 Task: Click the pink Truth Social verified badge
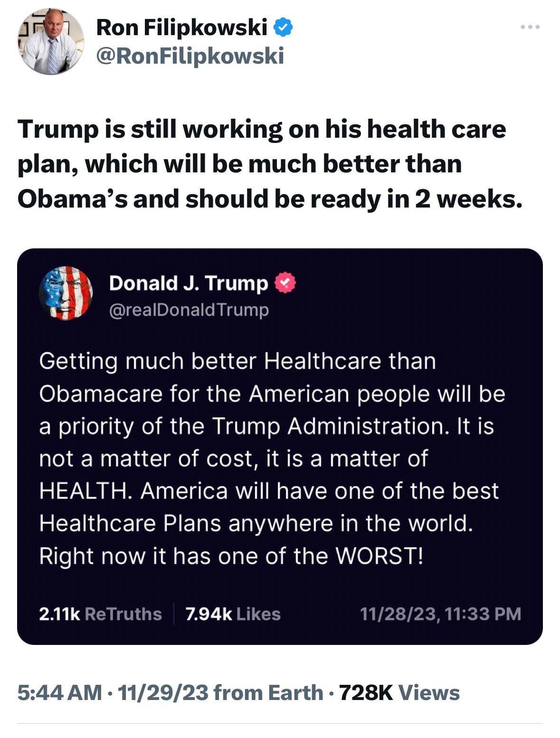click(x=286, y=283)
